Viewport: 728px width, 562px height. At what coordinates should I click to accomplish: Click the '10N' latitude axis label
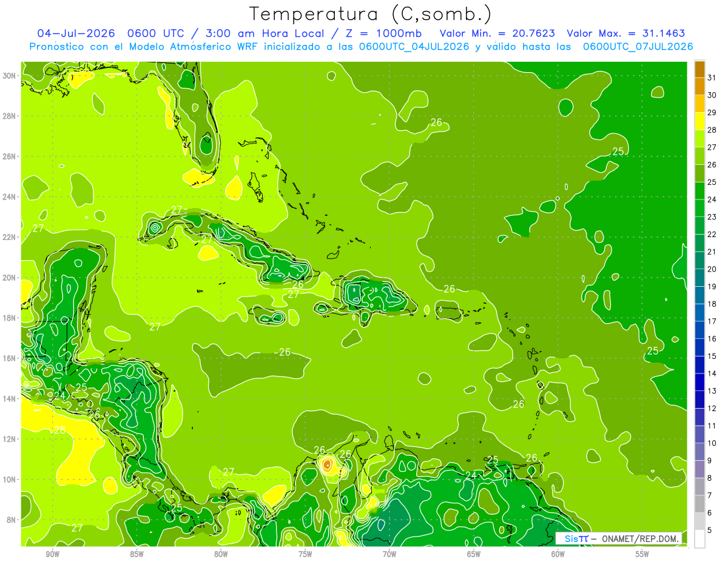9,479
